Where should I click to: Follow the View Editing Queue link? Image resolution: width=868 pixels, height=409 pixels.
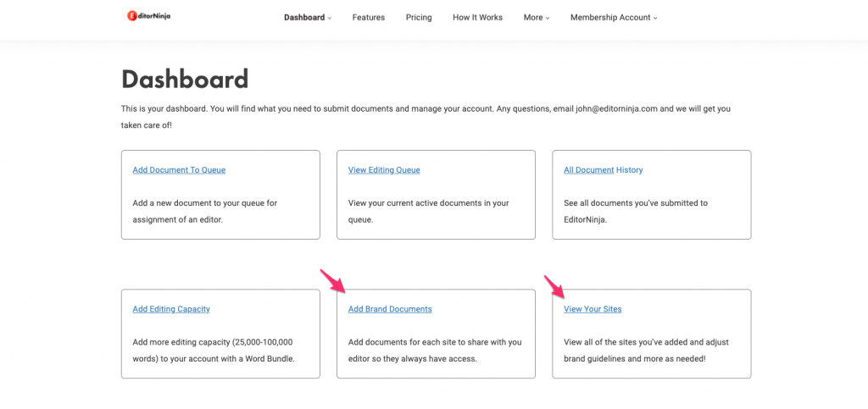(x=384, y=170)
